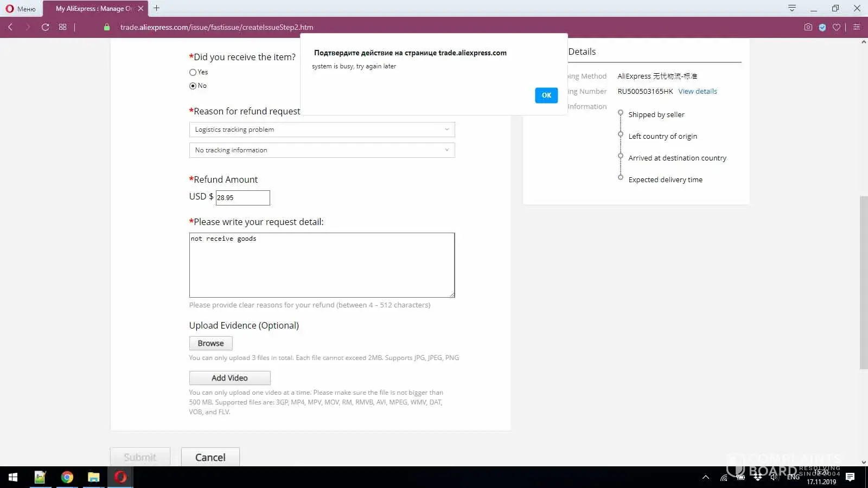Restore down the Opera window
868x488 pixels.
click(835, 8)
